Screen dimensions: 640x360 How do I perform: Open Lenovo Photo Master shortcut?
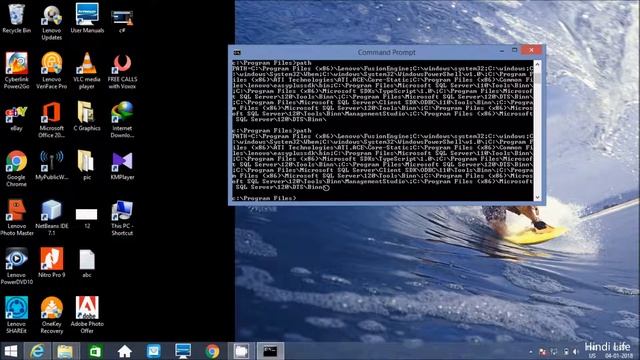click(x=16, y=218)
